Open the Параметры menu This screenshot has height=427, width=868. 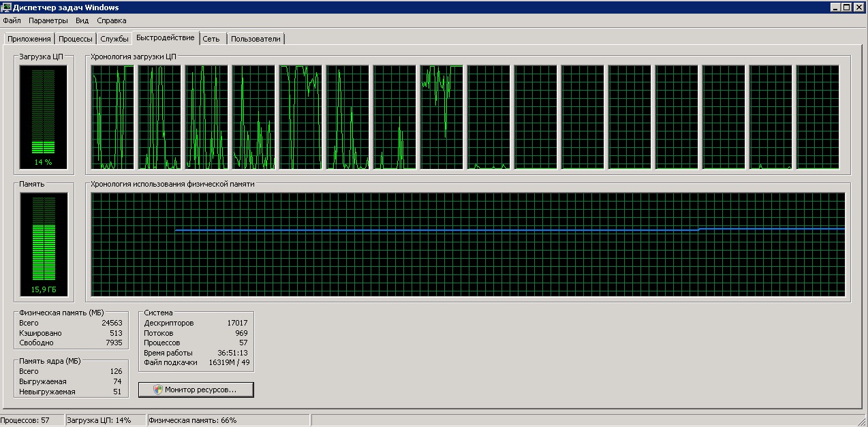pos(48,20)
